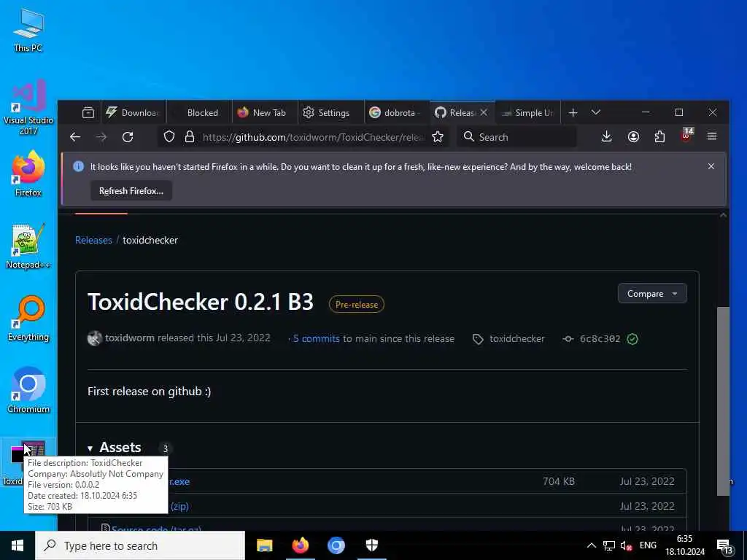The width and height of the screenshot is (747, 560).
Task: Open Windows Security shield on taskbar
Action: 371,545
